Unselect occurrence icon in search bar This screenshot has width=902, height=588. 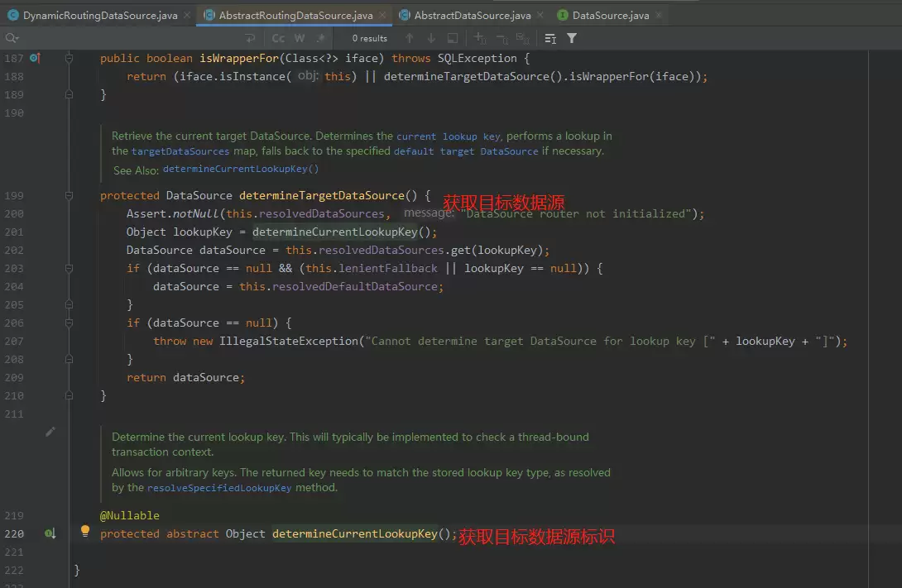tap(501, 39)
